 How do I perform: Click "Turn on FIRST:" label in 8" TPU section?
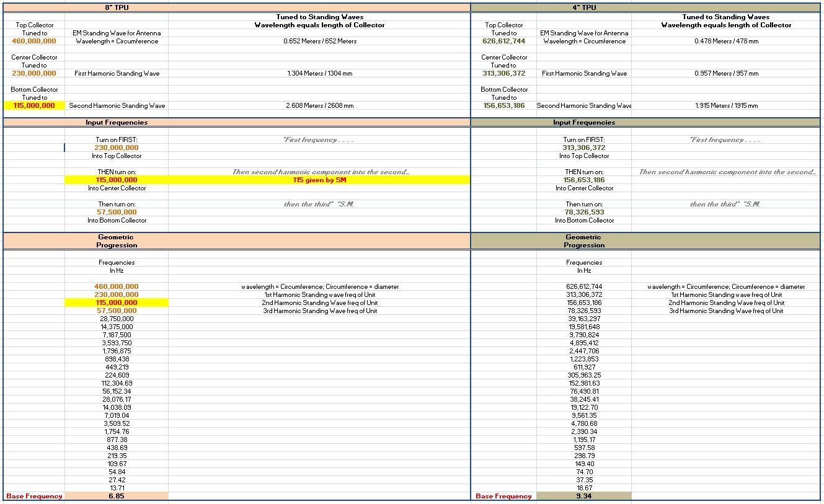[x=117, y=139]
